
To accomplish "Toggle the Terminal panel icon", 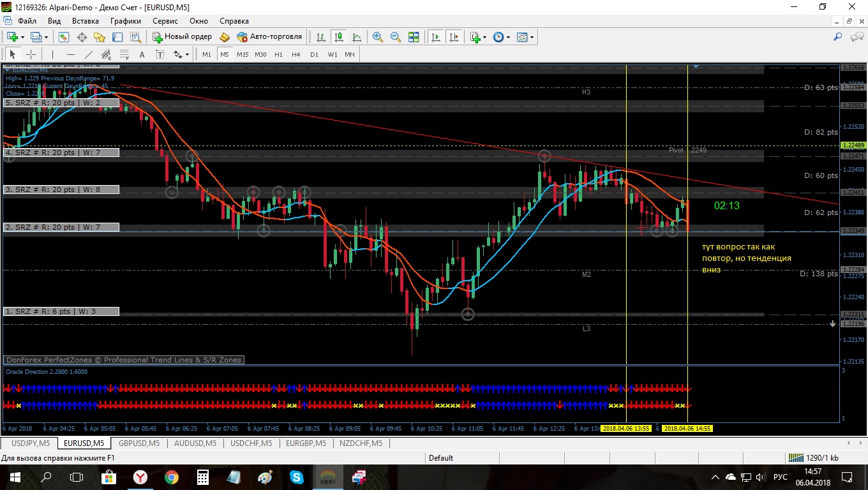I will (x=117, y=37).
